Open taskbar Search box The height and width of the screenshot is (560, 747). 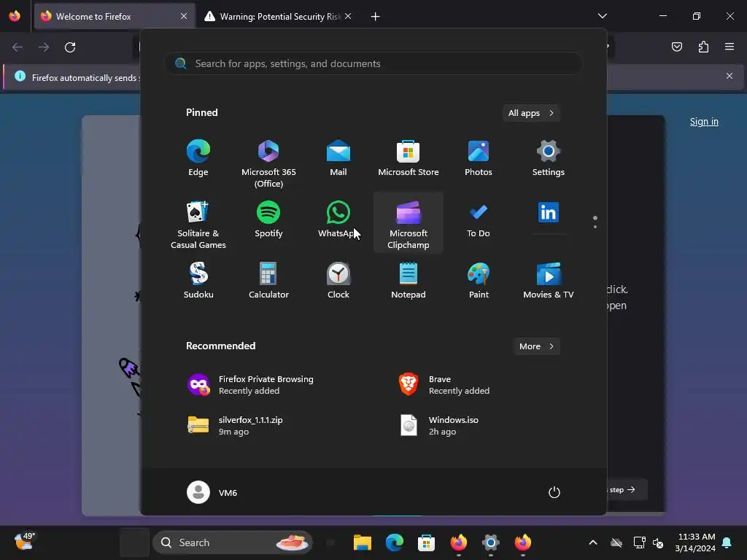point(233,542)
